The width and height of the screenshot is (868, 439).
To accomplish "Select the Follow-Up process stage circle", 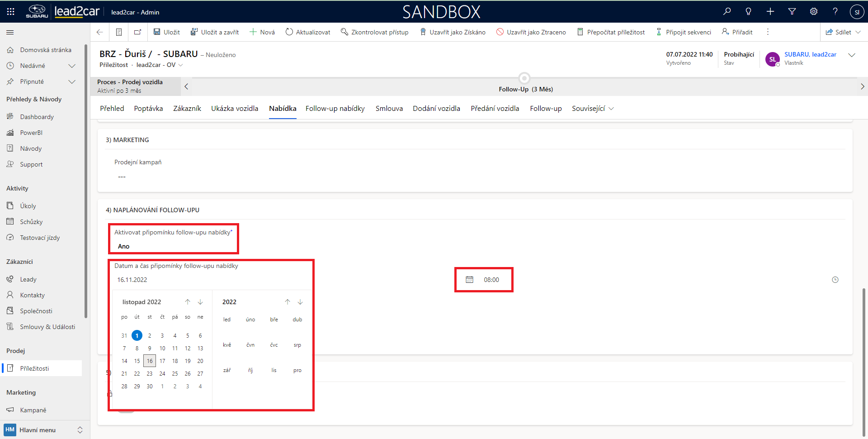I will [x=524, y=78].
